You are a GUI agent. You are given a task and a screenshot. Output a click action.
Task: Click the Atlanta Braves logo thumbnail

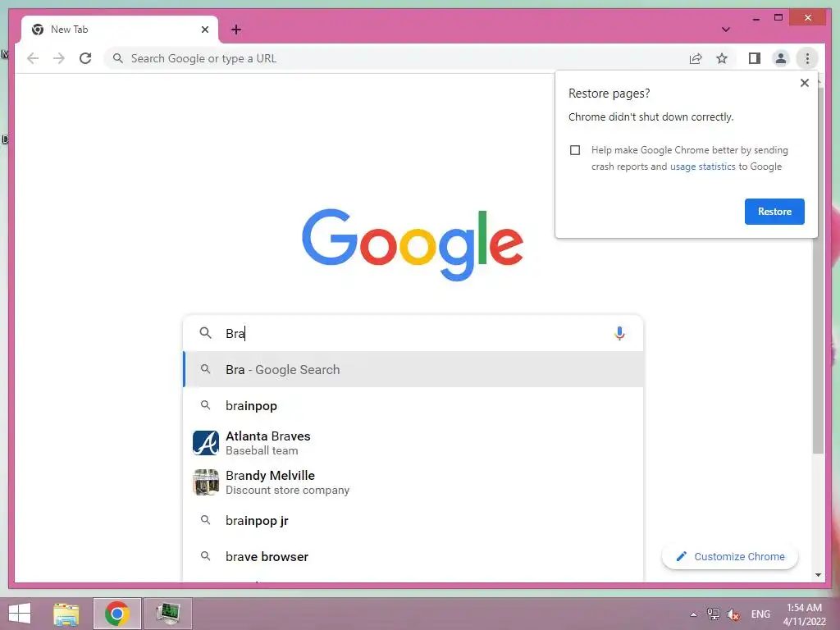tap(206, 443)
